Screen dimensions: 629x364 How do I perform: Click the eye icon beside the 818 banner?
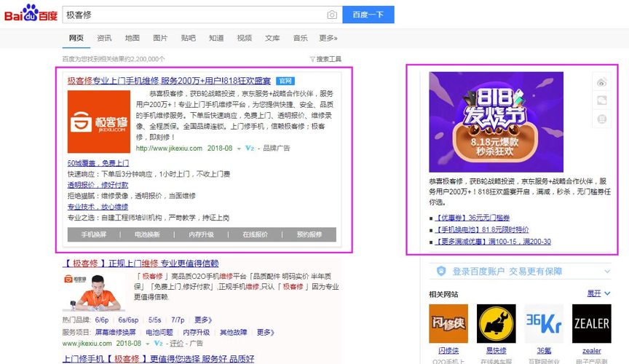click(x=601, y=82)
